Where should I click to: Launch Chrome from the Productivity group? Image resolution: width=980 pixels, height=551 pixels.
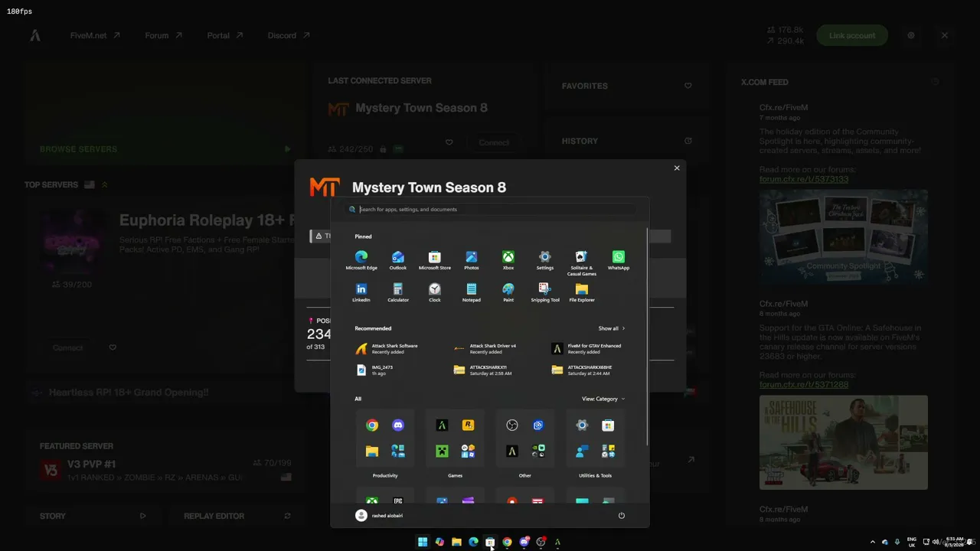(x=372, y=425)
